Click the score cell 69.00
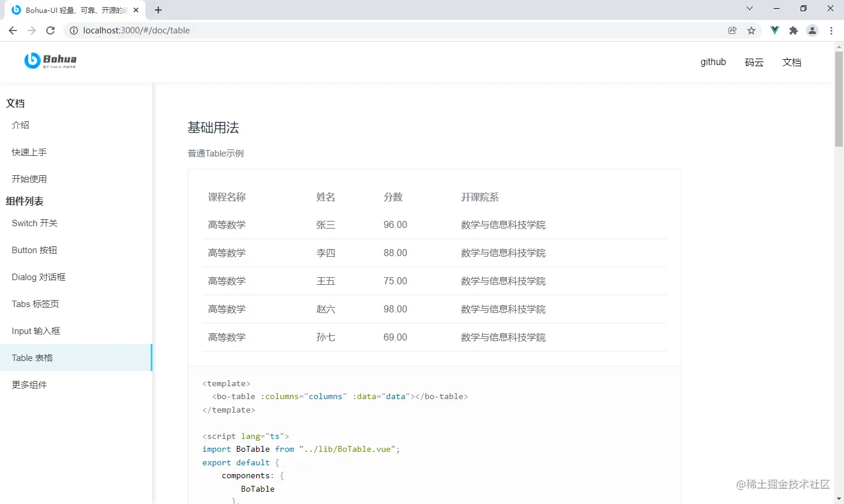Image resolution: width=844 pixels, height=504 pixels. 396,338
